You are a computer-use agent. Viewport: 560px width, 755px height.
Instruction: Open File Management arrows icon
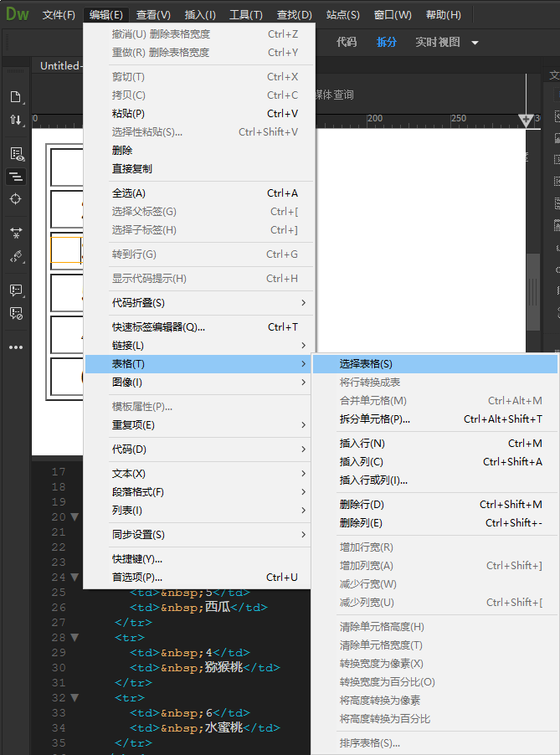pos(15,120)
